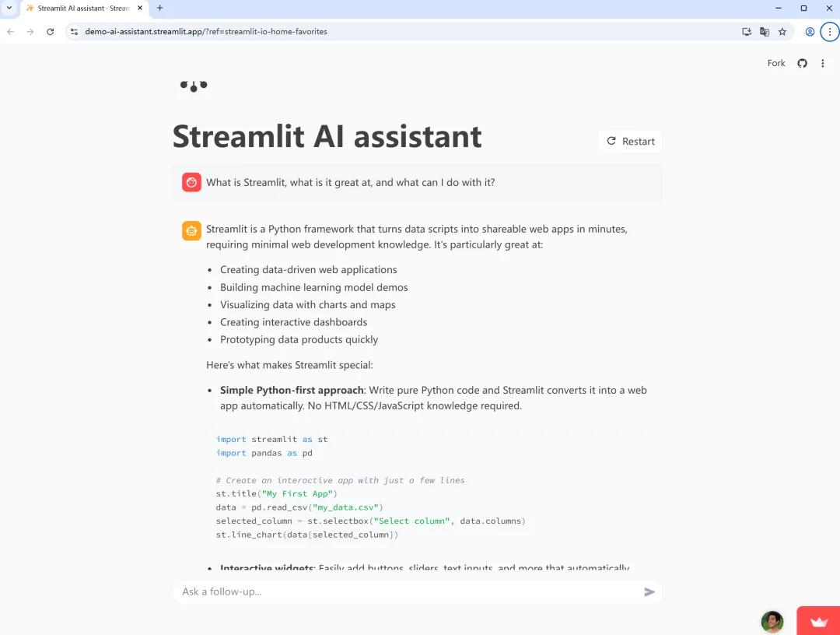Screen dimensions: 840x635
Task: Click 'Prototyping data products quickly' bullet
Action: click(299, 340)
